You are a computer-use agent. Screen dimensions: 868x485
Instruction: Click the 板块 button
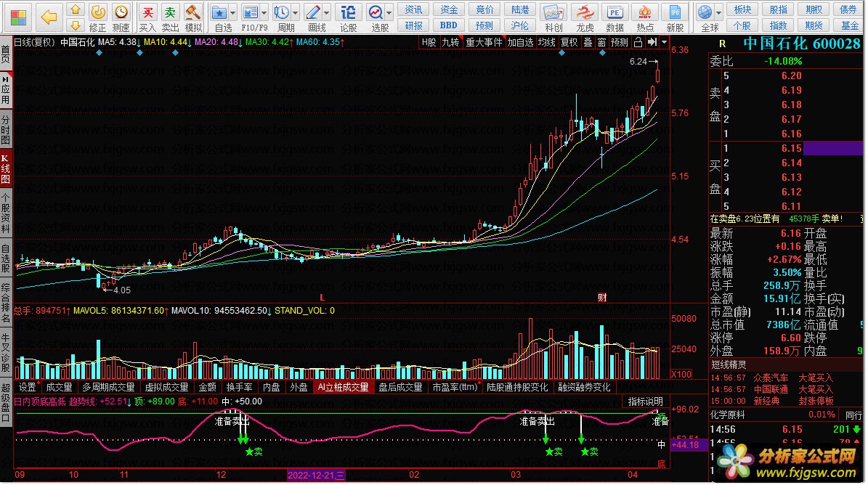coord(743,9)
